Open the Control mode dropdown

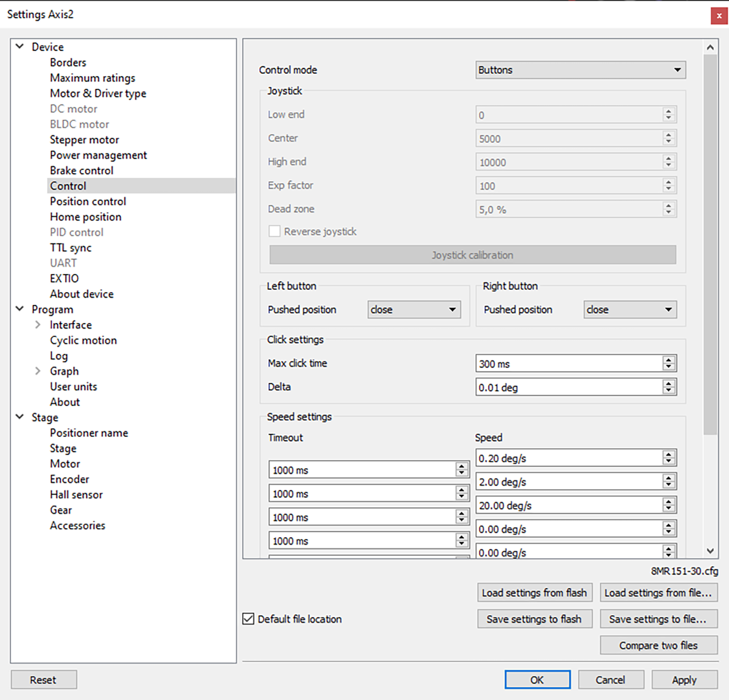(x=580, y=70)
